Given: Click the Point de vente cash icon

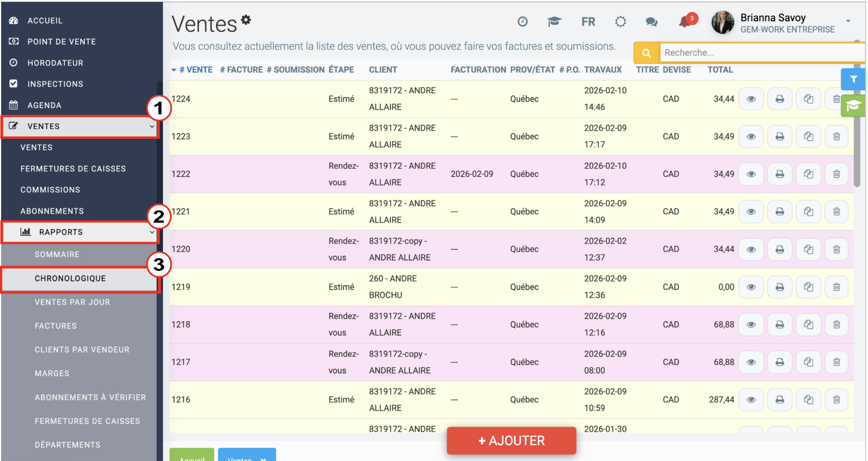Looking at the screenshot, I should (13, 41).
